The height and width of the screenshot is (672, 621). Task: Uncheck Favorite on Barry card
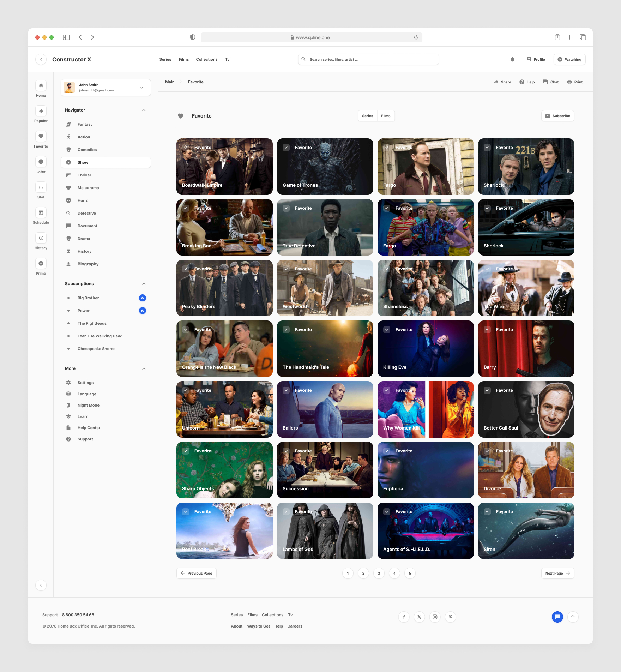point(487,330)
